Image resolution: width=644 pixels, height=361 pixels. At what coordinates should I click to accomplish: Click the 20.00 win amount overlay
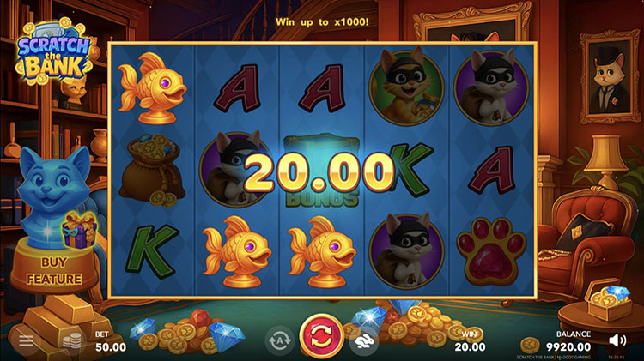[x=319, y=173]
